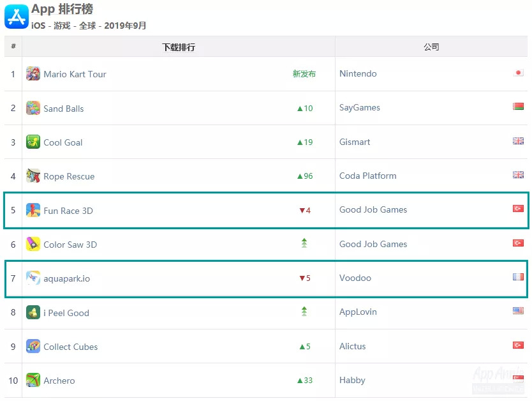Click the Sand Balls app icon
532x401 pixels.
pyautogui.click(x=33, y=109)
